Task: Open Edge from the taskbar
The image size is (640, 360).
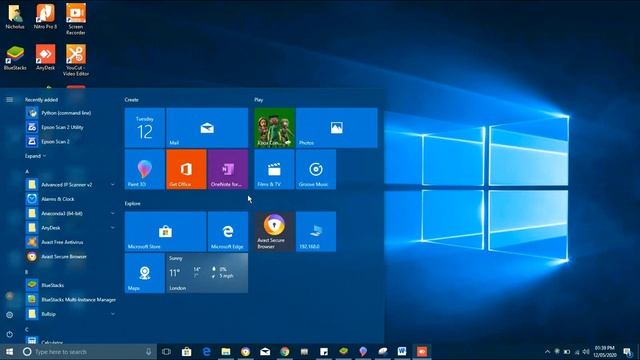Action: point(207,351)
